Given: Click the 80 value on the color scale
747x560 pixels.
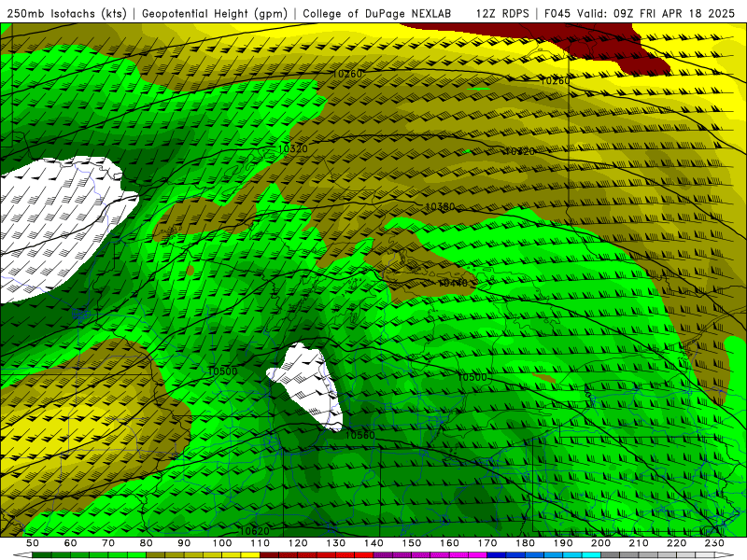Looking at the screenshot, I should click(147, 543).
